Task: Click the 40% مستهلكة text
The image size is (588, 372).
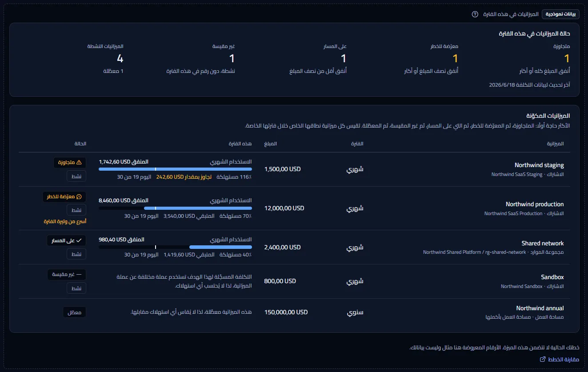Action: pos(235,255)
